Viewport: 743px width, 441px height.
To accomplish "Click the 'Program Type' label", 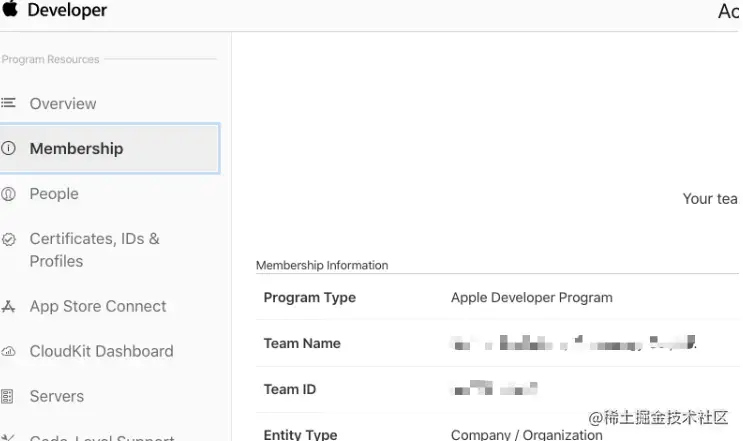I will 309,297.
